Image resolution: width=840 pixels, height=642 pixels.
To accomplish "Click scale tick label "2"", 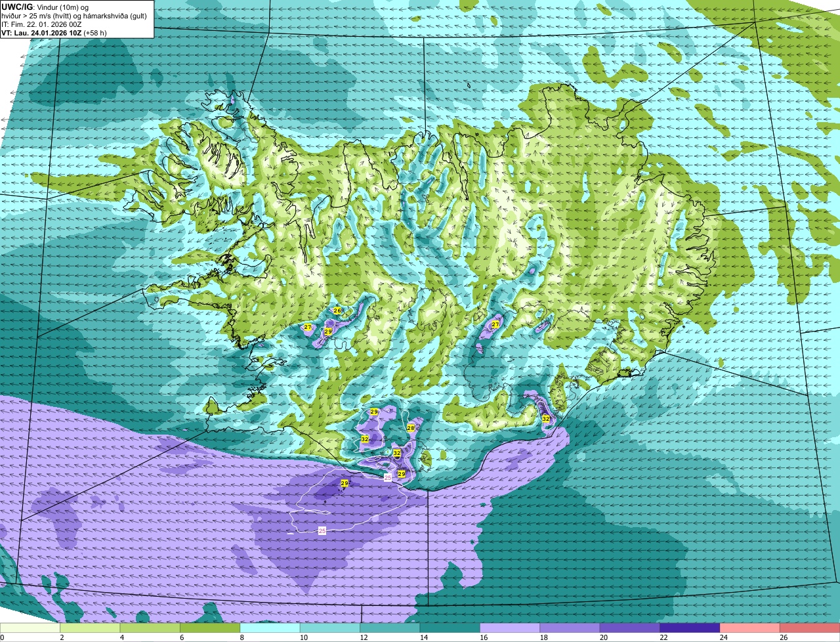I will [62, 637].
